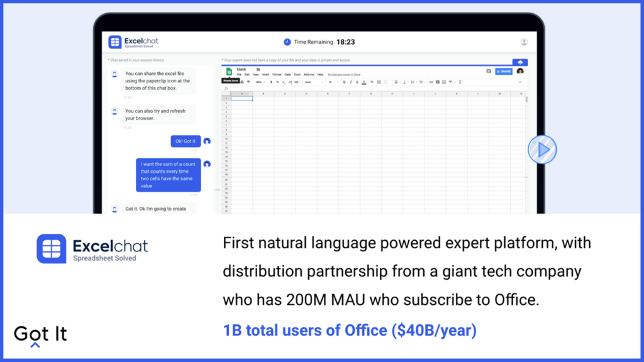Format as currency with dollar icon
The image size is (644, 362).
(271, 82)
